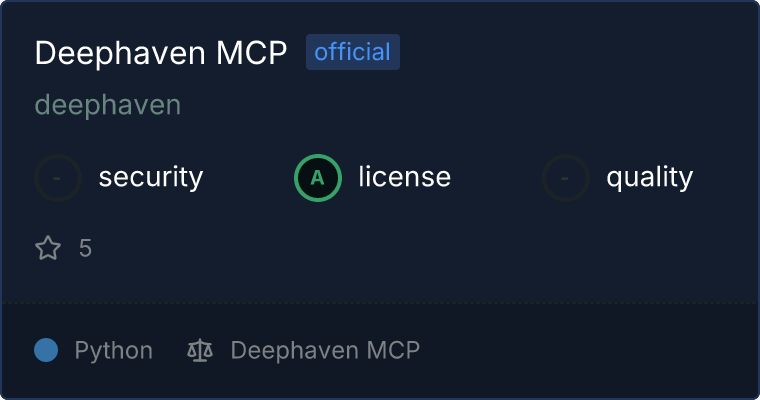The image size is (760, 400).
Task: Click the license scales icon
Action: click(x=200, y=350)
